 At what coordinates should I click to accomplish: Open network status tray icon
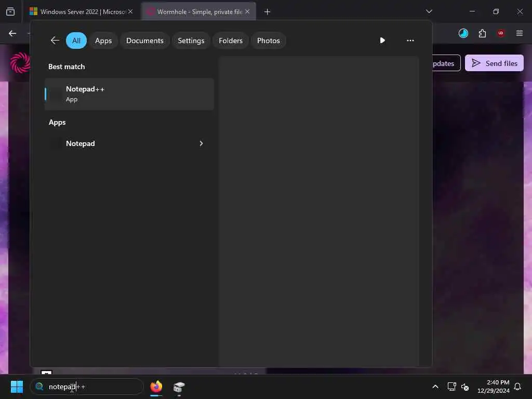pyautogui.click(x=451, y=387)
